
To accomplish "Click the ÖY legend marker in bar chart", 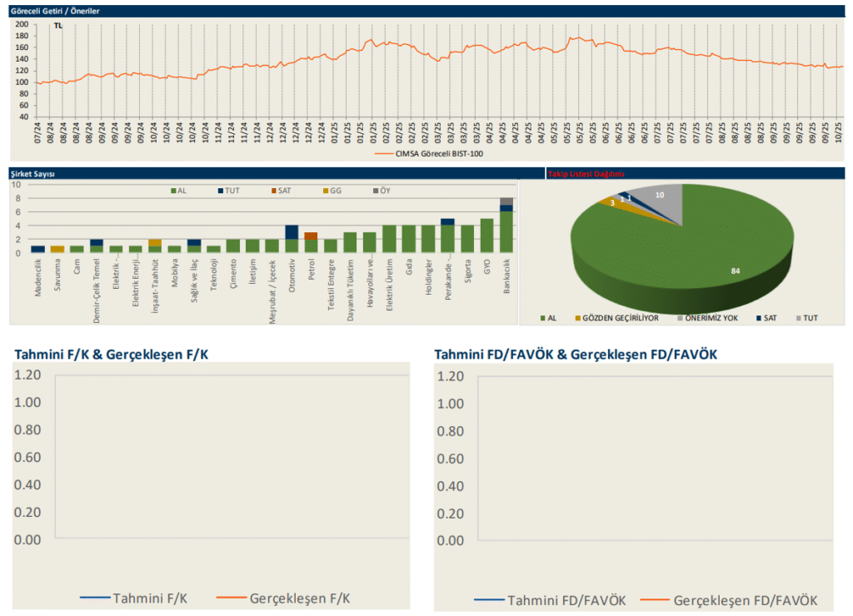I will [373, 191].
